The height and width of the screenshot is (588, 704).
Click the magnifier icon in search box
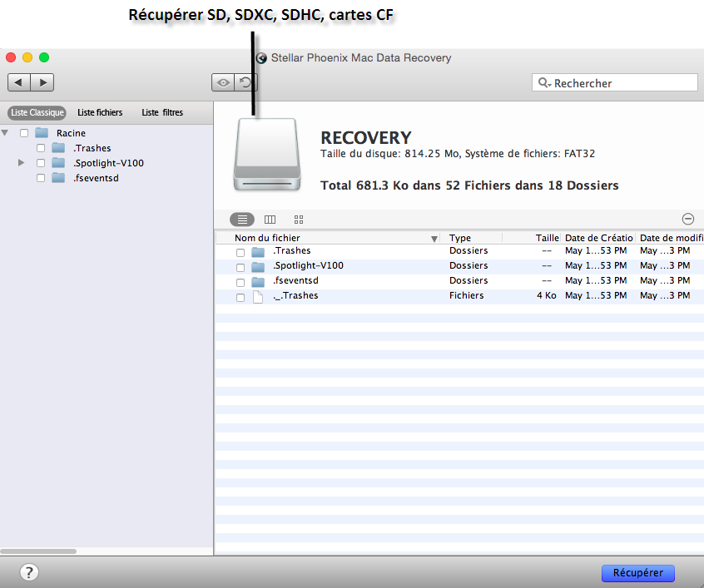543,82
